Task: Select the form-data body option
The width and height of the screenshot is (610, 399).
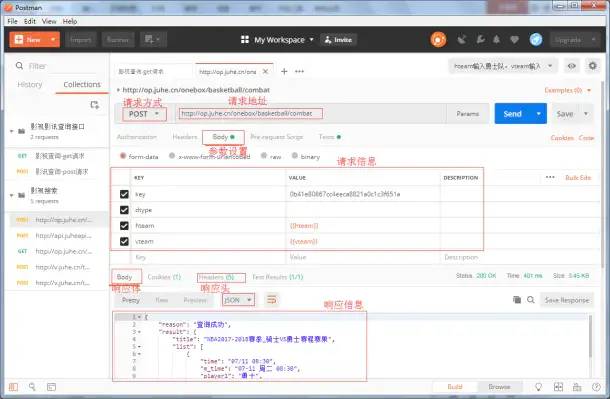Action: pyautogui.click(x=123, y=156)
